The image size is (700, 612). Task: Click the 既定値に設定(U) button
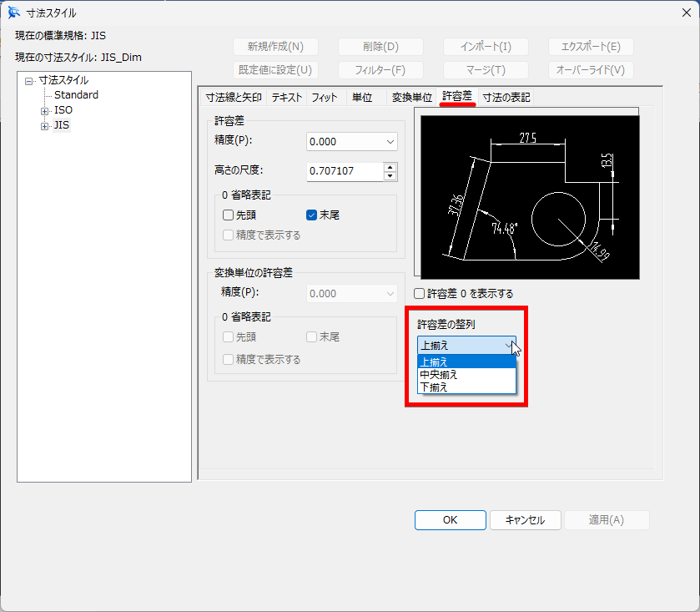click(x=275, y=69)
